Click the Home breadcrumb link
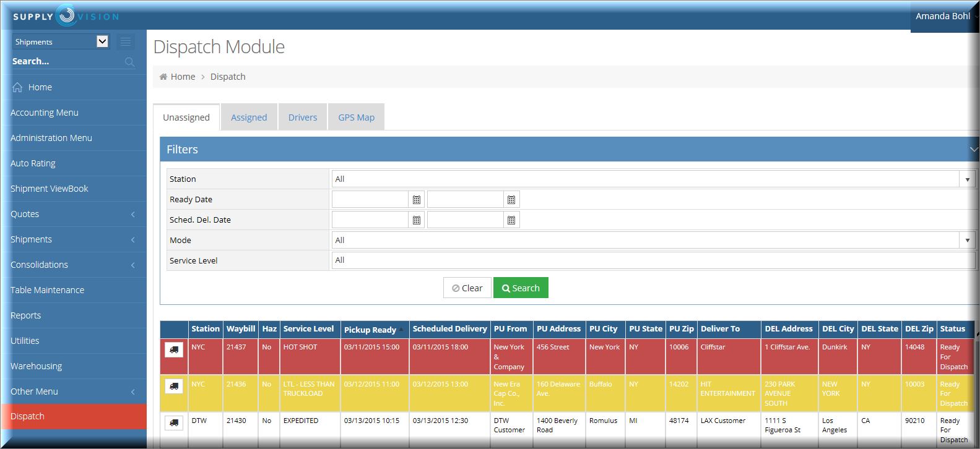Viewport: 980px width, 449px height. [183, 77]
